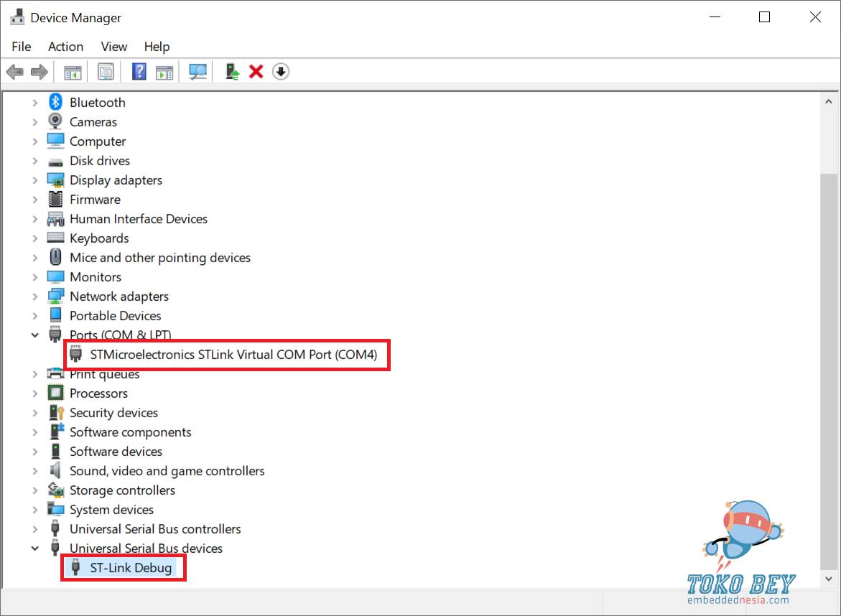The width and height of the screenshot is (841, 616).
Task: Click the Storage controllers icon
Action: (x=56, y=490)
